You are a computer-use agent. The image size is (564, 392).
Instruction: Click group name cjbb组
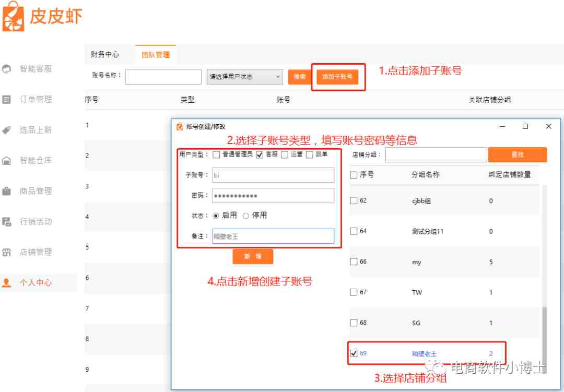[421, 201]
